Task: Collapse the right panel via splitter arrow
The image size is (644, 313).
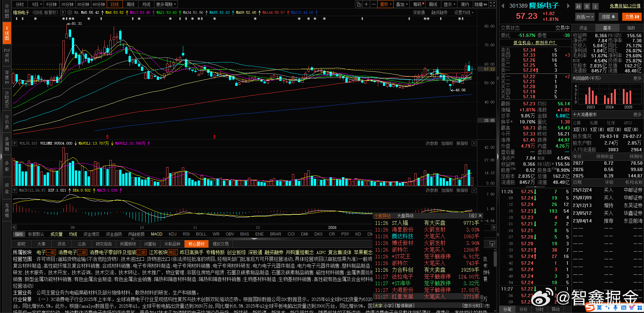Action: pyautogui.click(x=498, y=156)
